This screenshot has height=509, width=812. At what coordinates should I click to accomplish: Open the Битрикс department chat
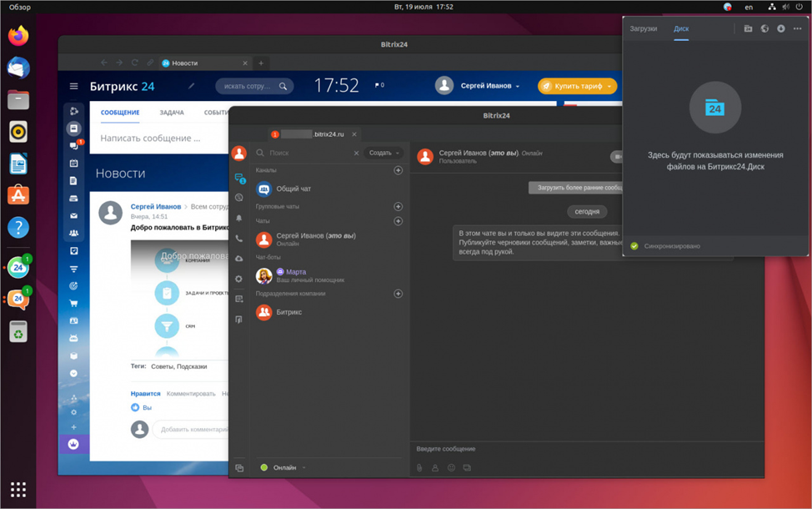pos(329,312)
